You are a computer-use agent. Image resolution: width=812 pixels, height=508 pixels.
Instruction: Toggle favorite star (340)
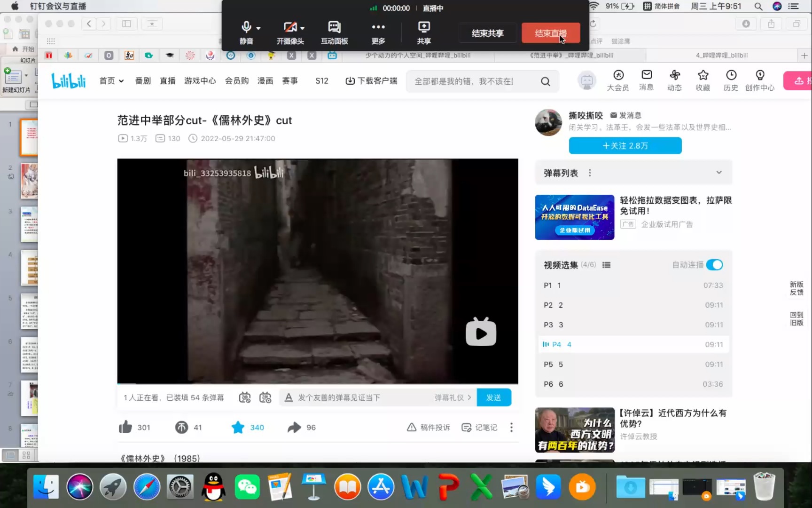[248, 427]
